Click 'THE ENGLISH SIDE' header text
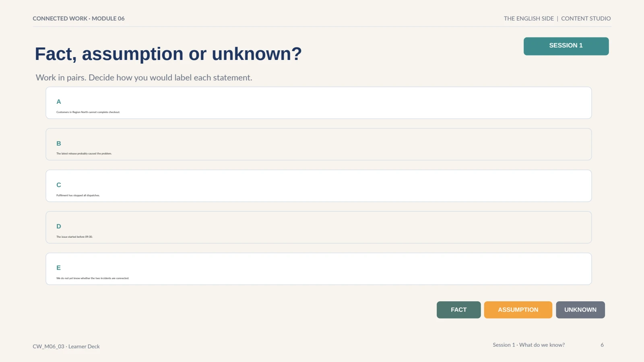This screenshot has height=362, width=644. coord(529,19)
